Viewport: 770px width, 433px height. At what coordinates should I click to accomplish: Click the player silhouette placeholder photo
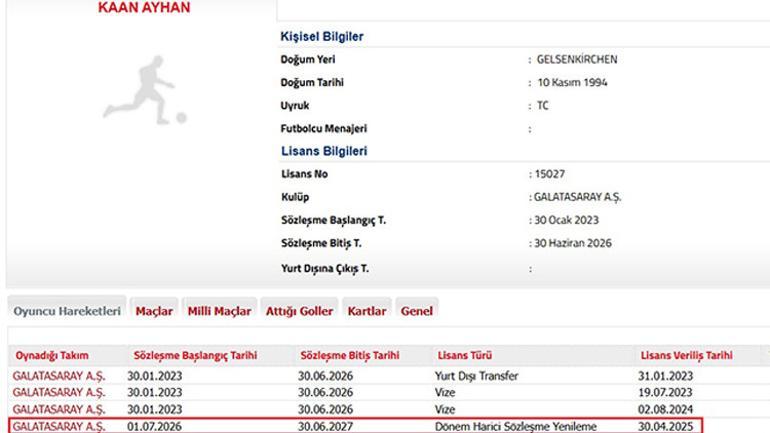pyautogui.click(x=145, y=90)
